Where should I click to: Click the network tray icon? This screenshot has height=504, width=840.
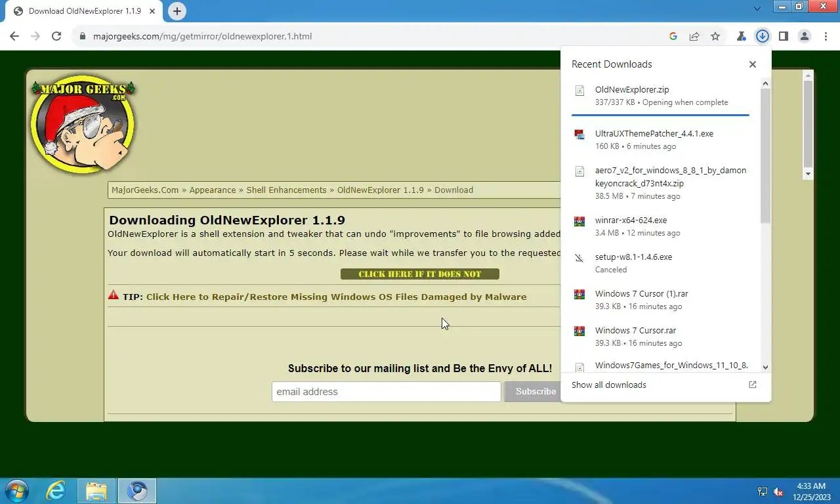pyautogui.click(x=763, y=492)
